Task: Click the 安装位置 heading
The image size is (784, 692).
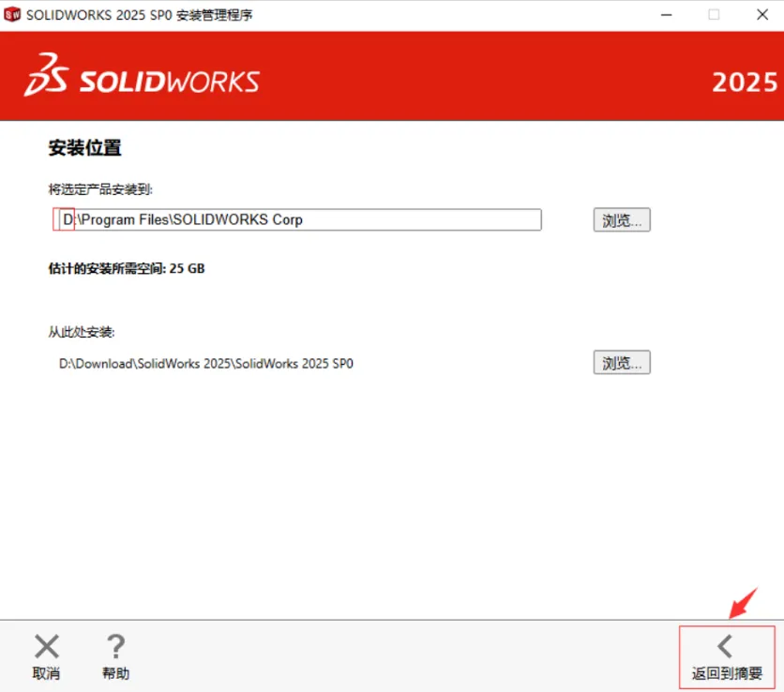Action: (x=84, y=148)
